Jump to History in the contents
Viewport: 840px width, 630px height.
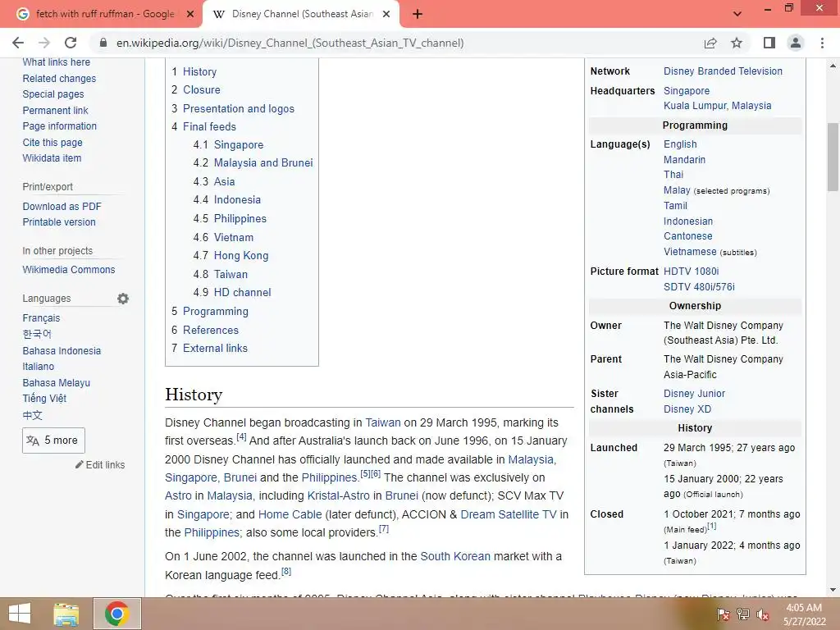coord(200,72)
